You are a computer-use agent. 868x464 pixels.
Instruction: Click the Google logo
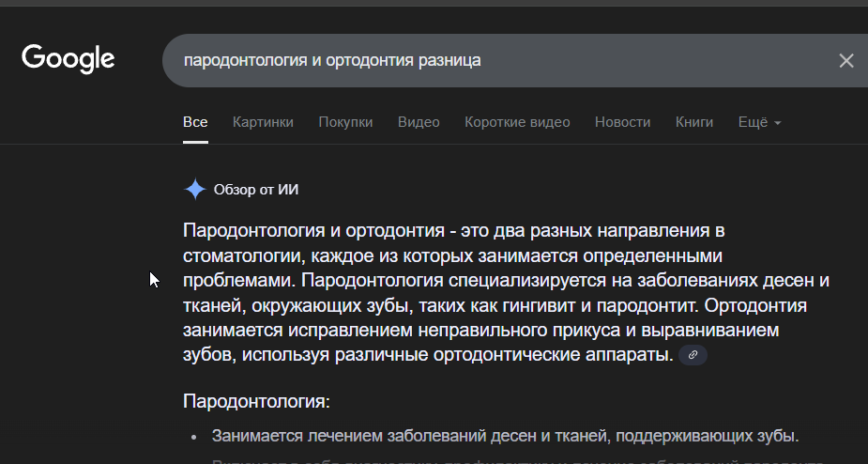click(69, 59)
